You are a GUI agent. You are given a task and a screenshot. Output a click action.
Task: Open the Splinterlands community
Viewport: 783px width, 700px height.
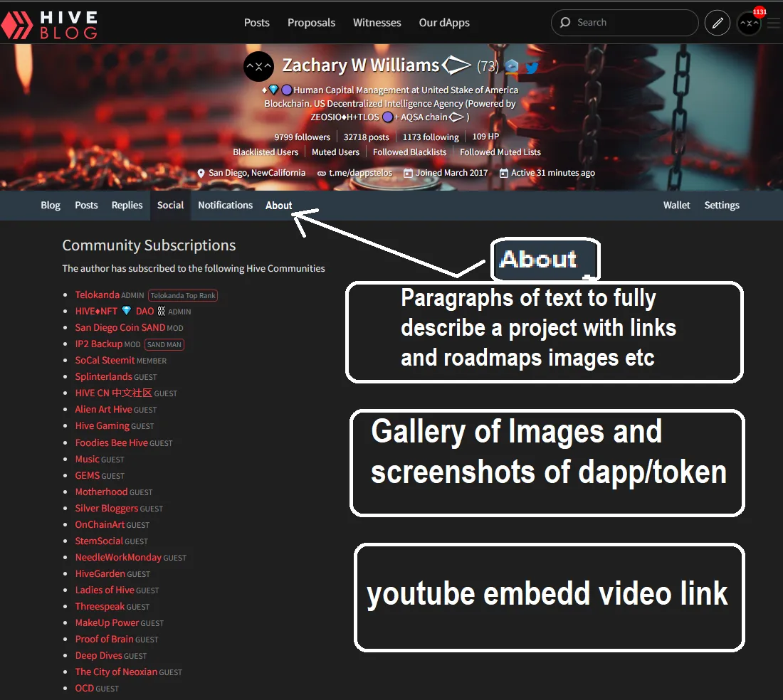coord(103,377)
